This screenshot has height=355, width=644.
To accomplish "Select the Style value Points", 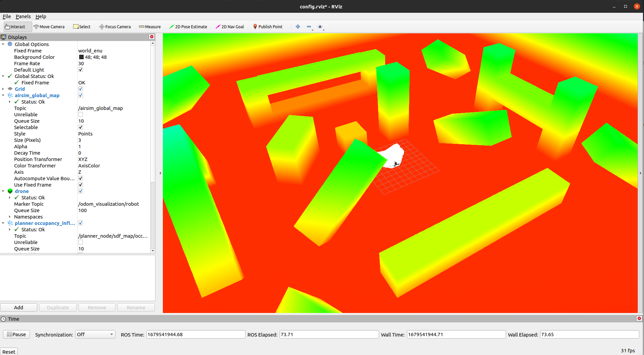I will point(85,133).
